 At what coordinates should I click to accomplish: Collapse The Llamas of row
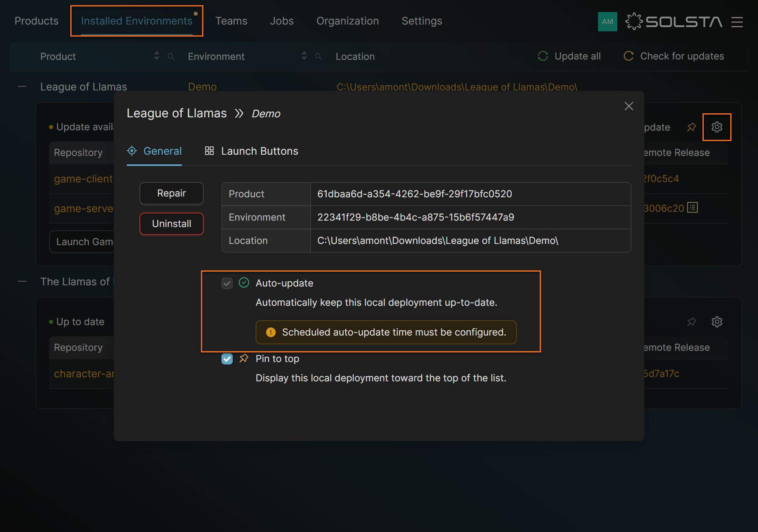pos(22,282)
